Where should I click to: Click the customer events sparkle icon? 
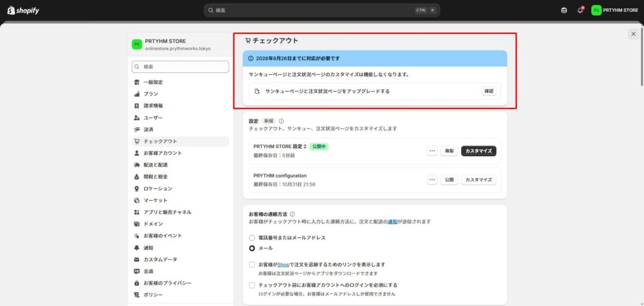(136, 236)
